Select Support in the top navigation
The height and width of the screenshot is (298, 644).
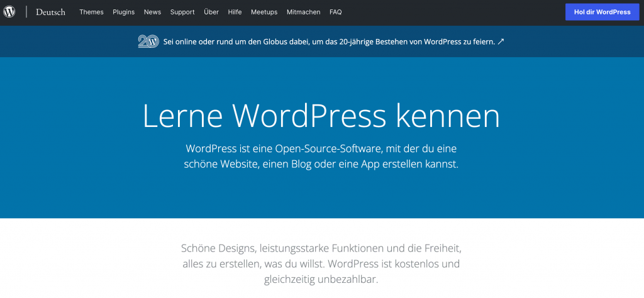coord(182,12)
